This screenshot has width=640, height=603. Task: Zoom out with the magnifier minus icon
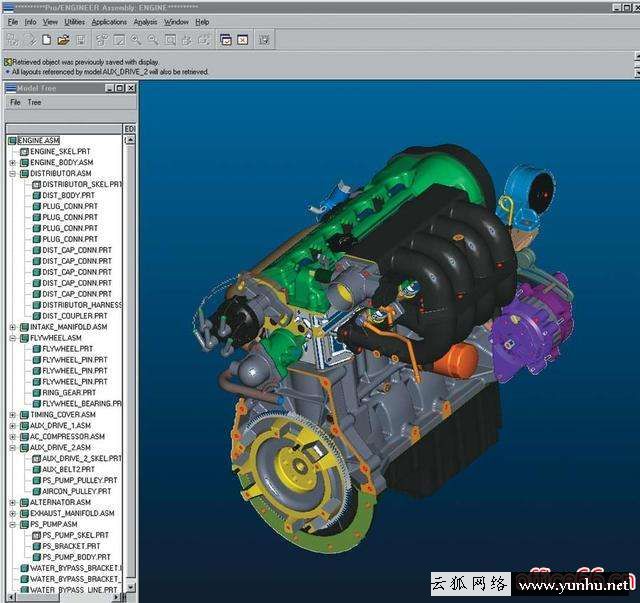click(x=153, y=40)
